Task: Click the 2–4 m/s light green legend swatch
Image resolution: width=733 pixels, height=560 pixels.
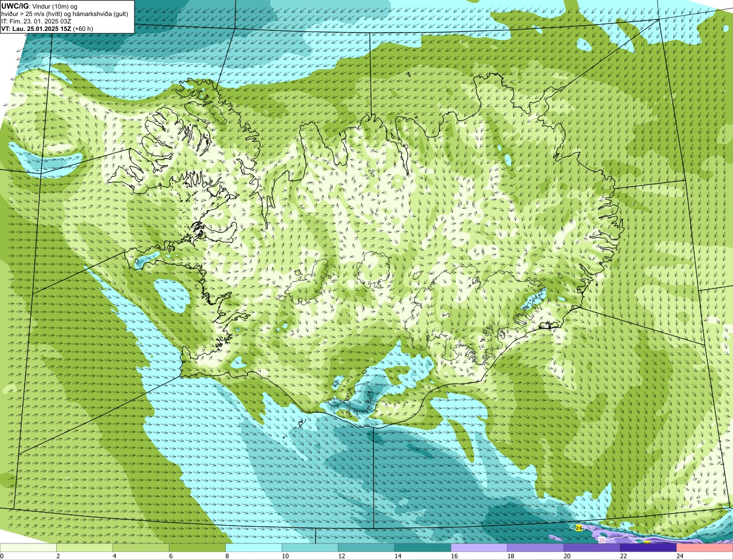Action: coord(85,547)
